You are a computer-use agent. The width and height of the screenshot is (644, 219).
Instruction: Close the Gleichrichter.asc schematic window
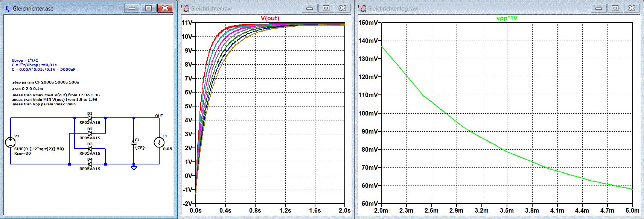click(165, 8)
